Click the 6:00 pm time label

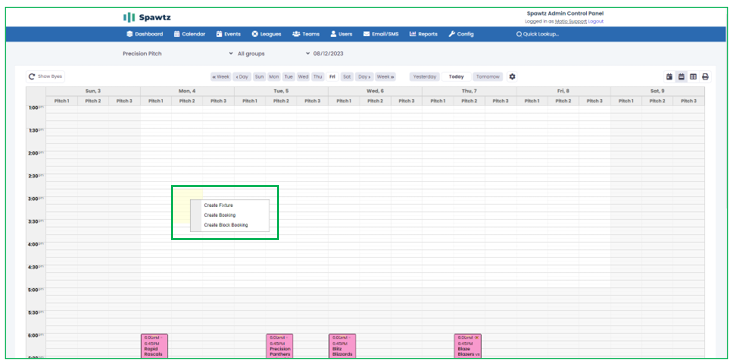click(x=36, y=335)
